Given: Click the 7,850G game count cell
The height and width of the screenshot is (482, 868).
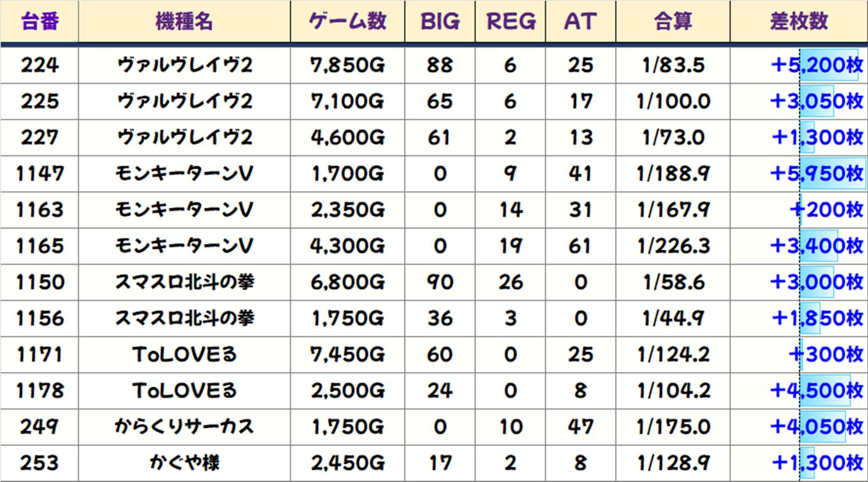Looking at the screenshot, I should 347,65.
